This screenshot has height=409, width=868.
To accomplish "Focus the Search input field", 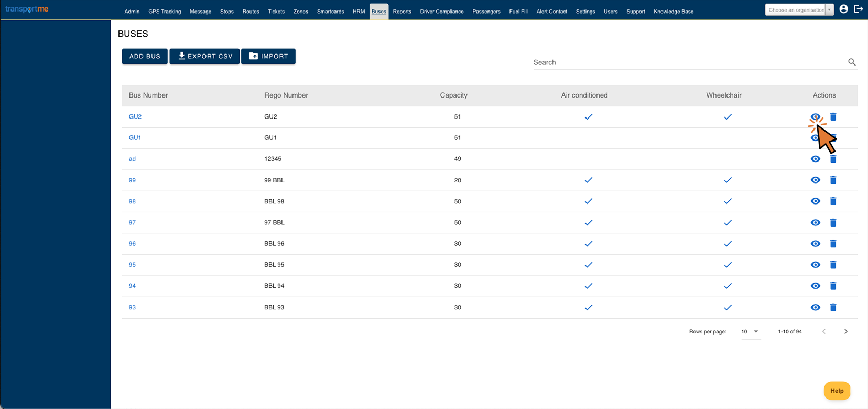I will click(x=689, y=62).
